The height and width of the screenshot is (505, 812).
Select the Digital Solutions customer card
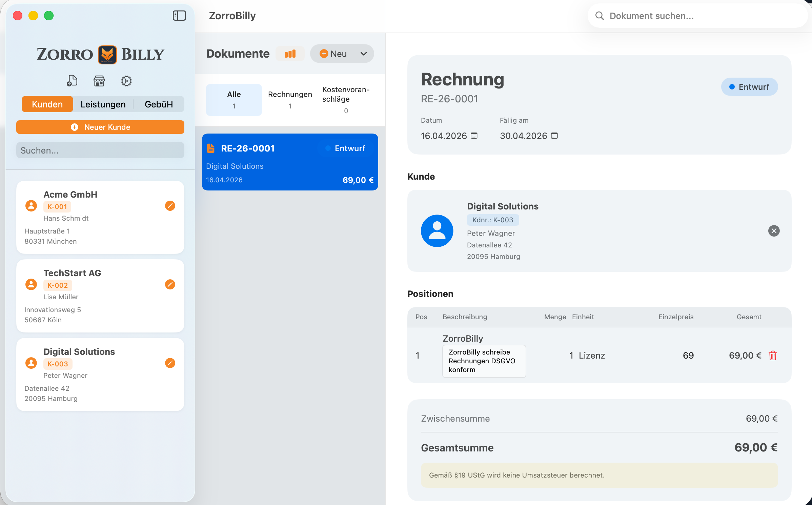point(100,375)
